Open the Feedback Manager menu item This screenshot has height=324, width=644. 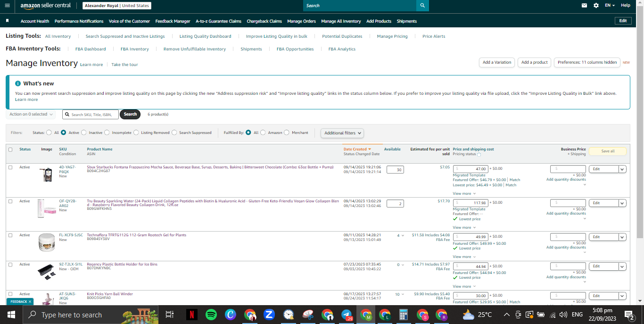click(173, 21)
